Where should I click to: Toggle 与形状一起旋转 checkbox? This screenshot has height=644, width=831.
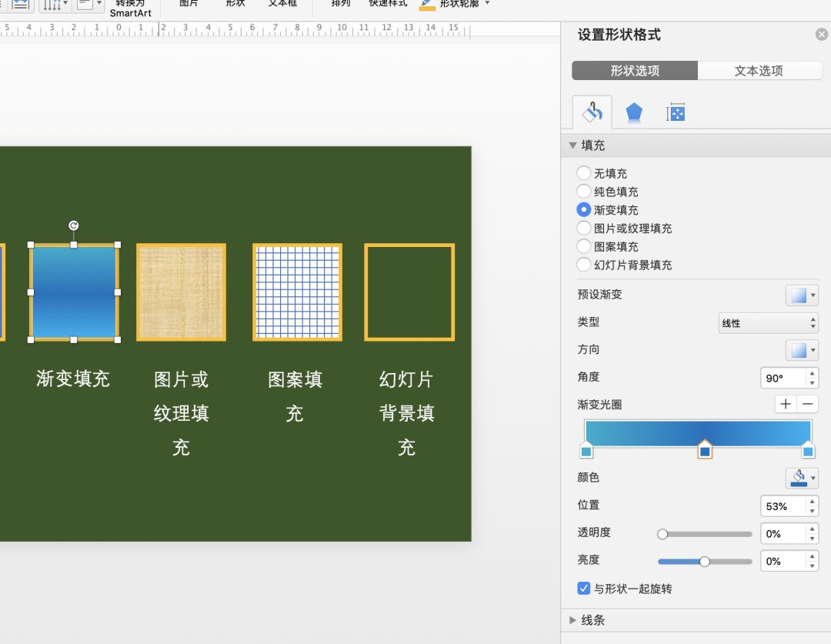[583, 589]
